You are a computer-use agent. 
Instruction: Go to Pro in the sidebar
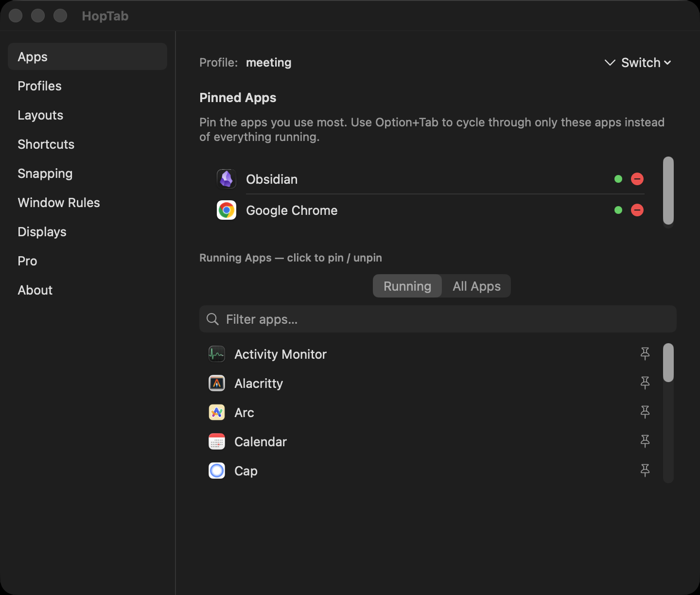coord(87,261)
